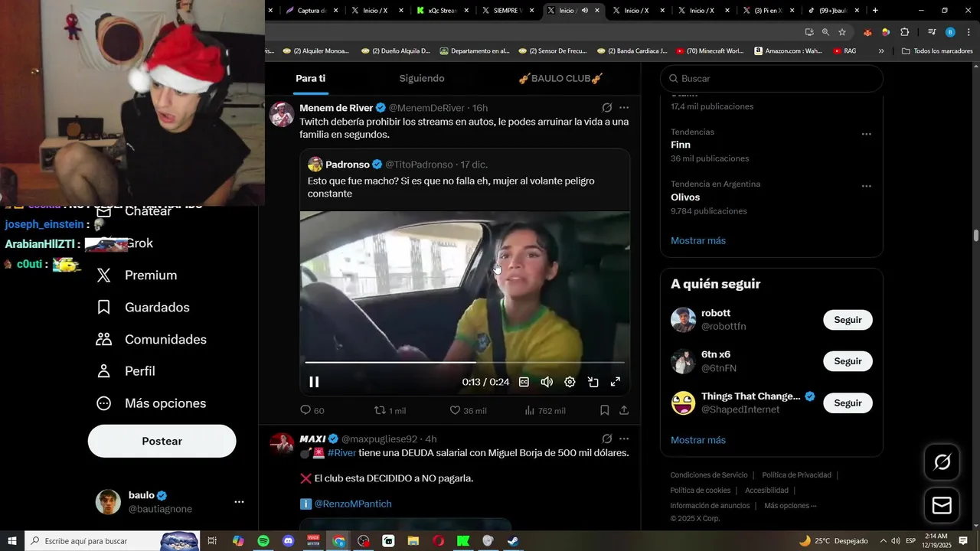Toggle captions on the video player
This screenshot has width=980, height=551.
click(x=524, y=382)
